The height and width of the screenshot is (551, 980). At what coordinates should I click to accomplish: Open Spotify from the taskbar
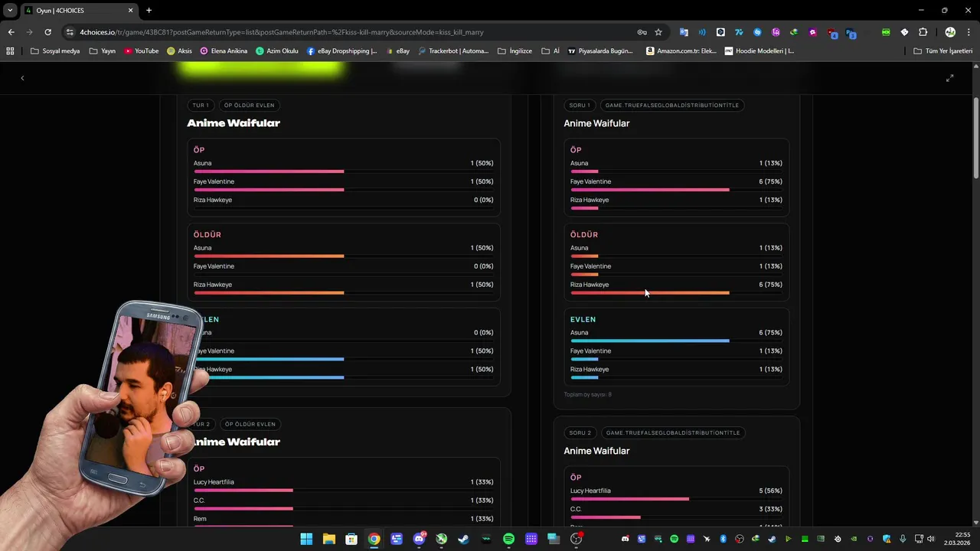(x=509, y=539)
